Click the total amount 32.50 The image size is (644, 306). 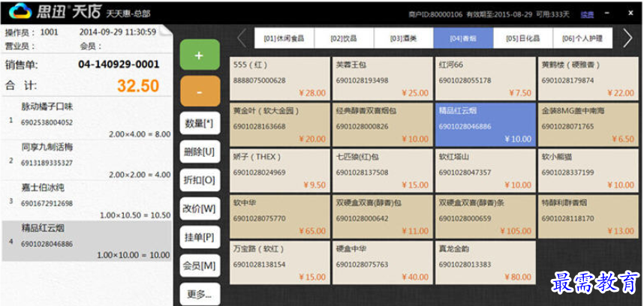138,85
